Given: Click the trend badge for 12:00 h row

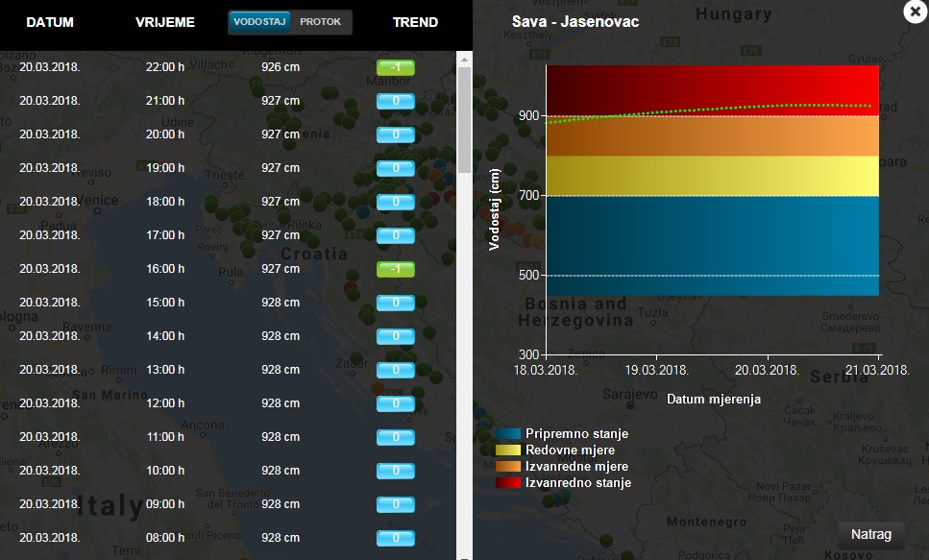Looking at the screenshot, I should [395, 403].
